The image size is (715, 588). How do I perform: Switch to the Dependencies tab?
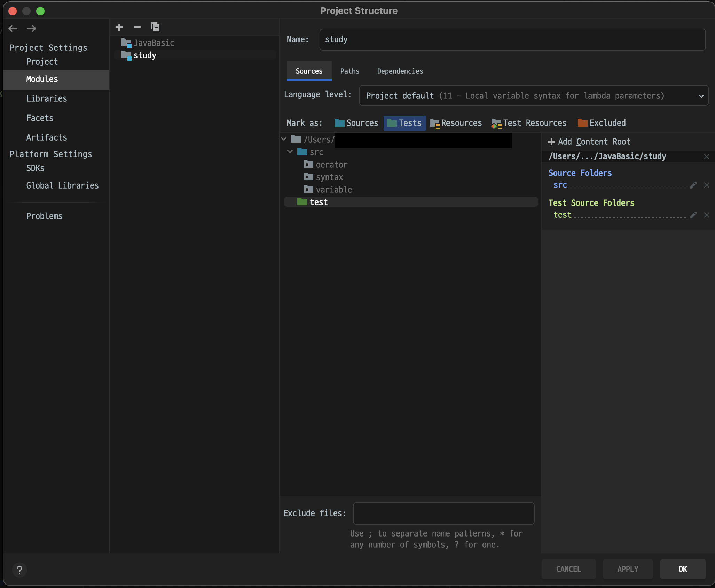click(400, 71)
